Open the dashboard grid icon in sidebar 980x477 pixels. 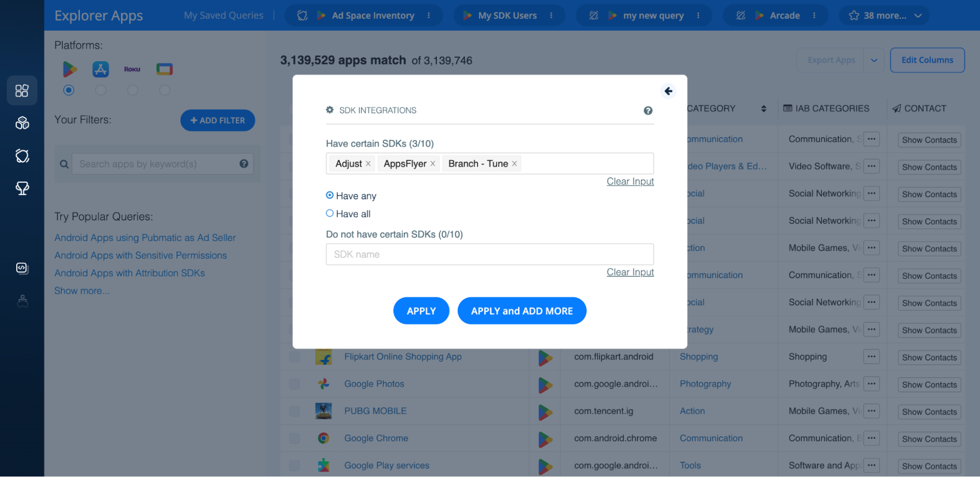[x=22, y=91]
